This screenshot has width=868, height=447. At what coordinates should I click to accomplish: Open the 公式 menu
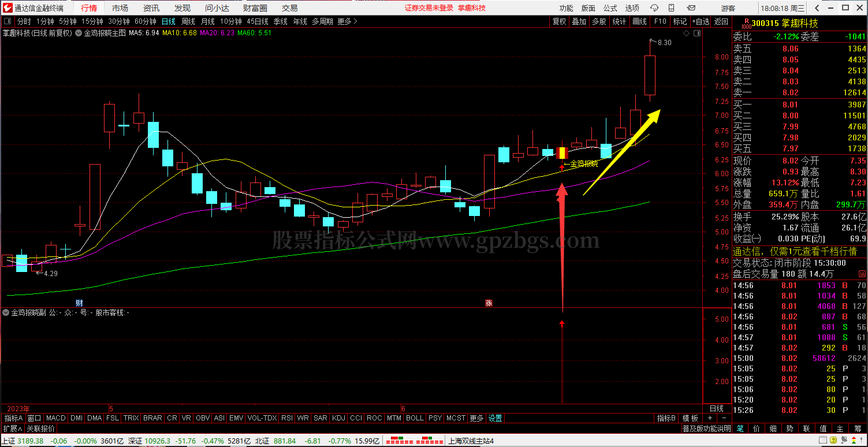(x=610, y=8)
